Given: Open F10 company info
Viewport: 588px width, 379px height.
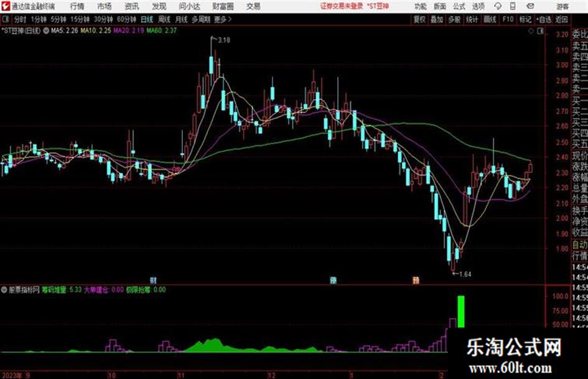Looking at the screenshot, I should tap(508, 19).
